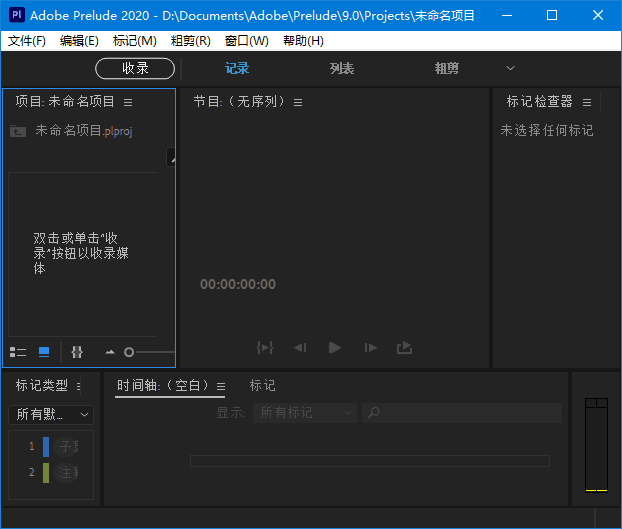
Task: Step back one frame in monitor
Action: click(x=300, y=348)
